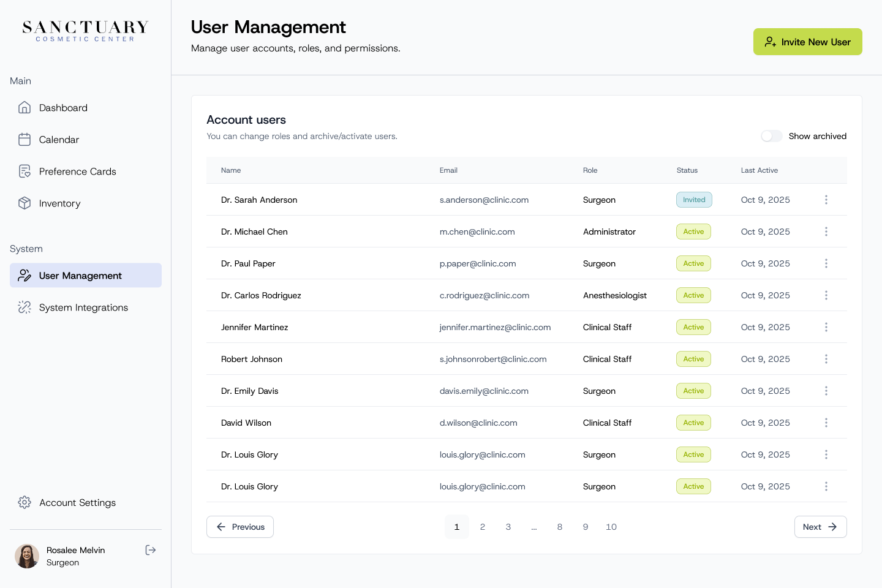Screen dimensions: 882x588
Task: Click the email jennifer.martinez@clinic.com
Action: point(495,327)
